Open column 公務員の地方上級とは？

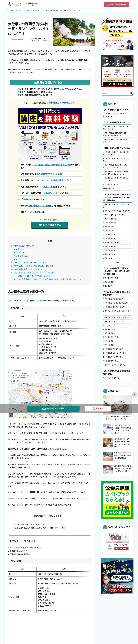117,429
